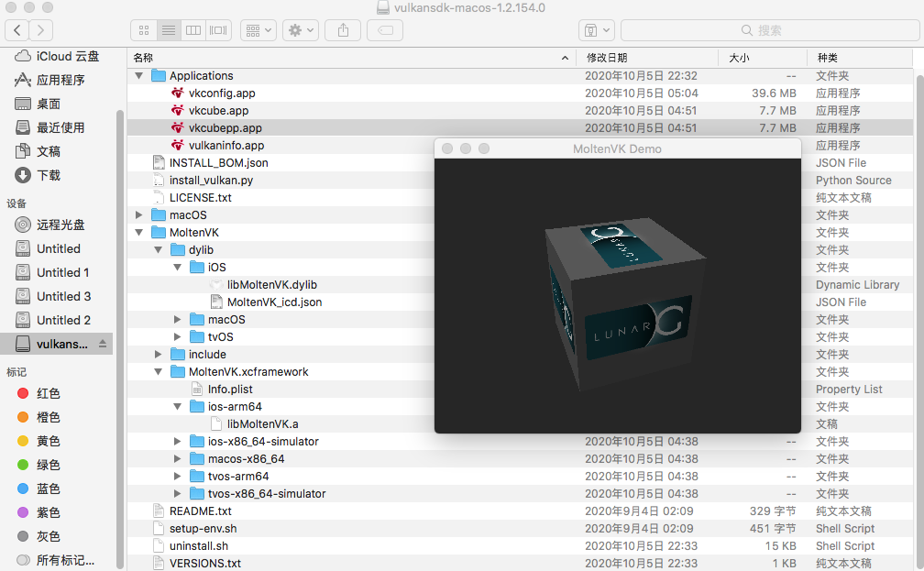The height and width of the screenshot is (571, 924).
Task: Open 下载 in the sidebar
Action: [37, 175]
